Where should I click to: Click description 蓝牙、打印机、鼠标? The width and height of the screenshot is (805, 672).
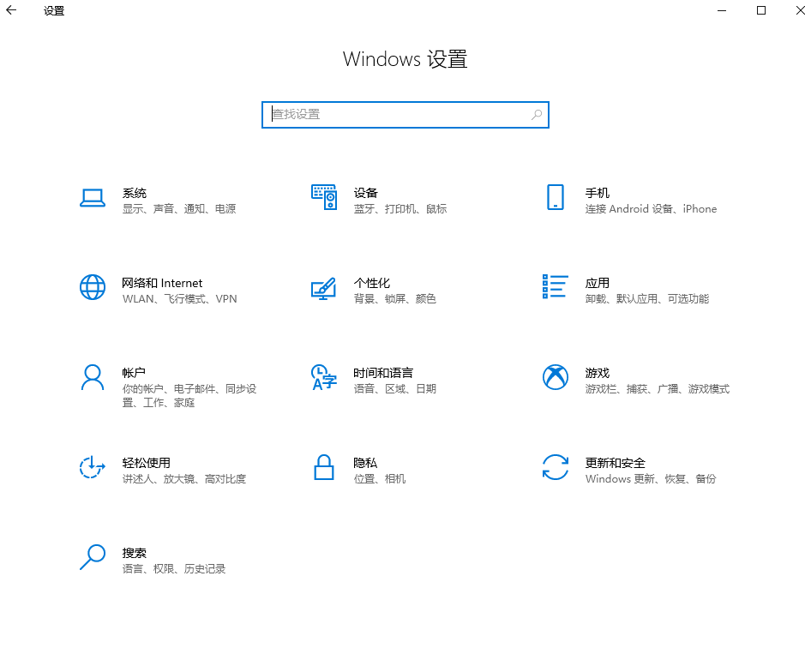click(x=400, y=209)
